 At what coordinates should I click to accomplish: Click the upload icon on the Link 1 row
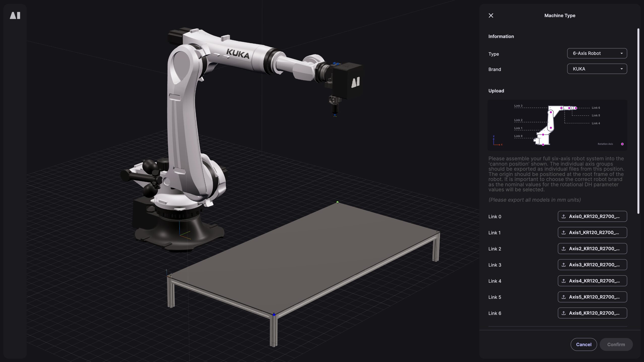coord(564,232)
